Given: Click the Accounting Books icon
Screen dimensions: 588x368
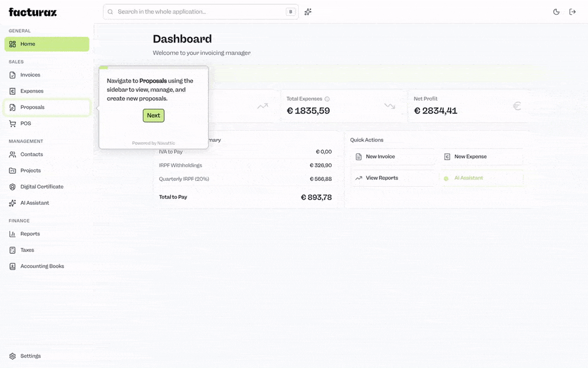Looking at the screenshot, I should (12, 266).
